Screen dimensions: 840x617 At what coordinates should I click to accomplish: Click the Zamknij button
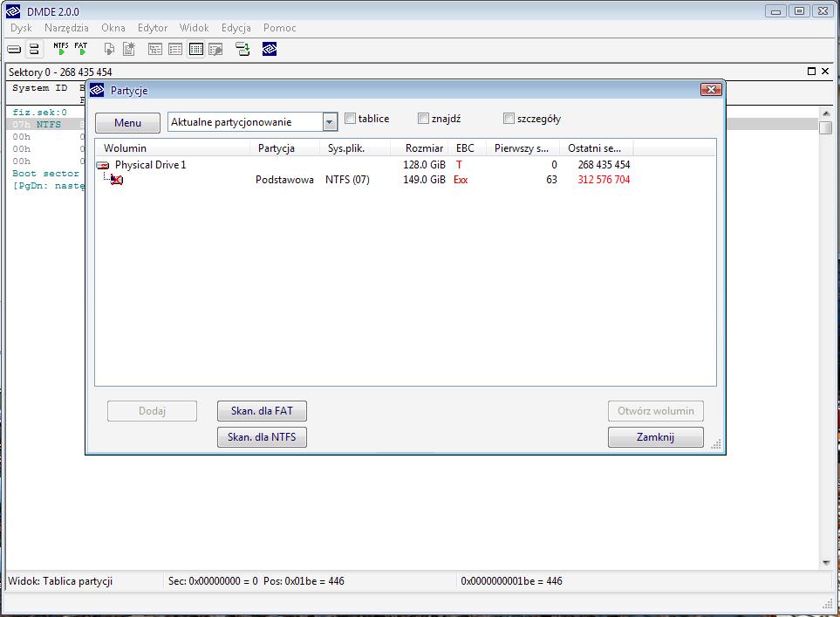(x=656, y=437)
